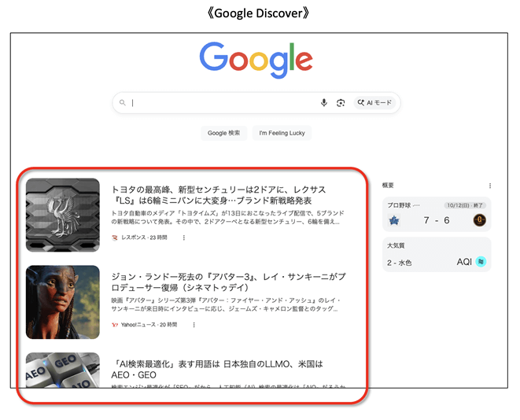Click the Avatar character thumbnail image
The width and height of the screenshot is (520, 420).
(63, 302)
